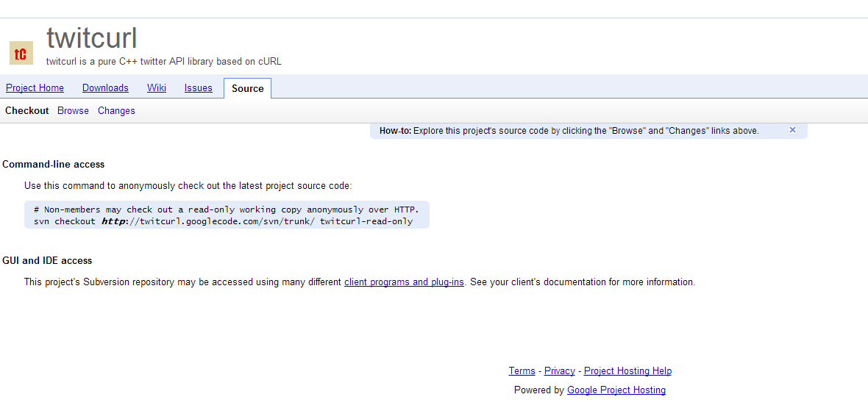Image resolution: width=868 pixels, height=419 pixels.
Task: View the Changes list
Action: coord(116,111)
